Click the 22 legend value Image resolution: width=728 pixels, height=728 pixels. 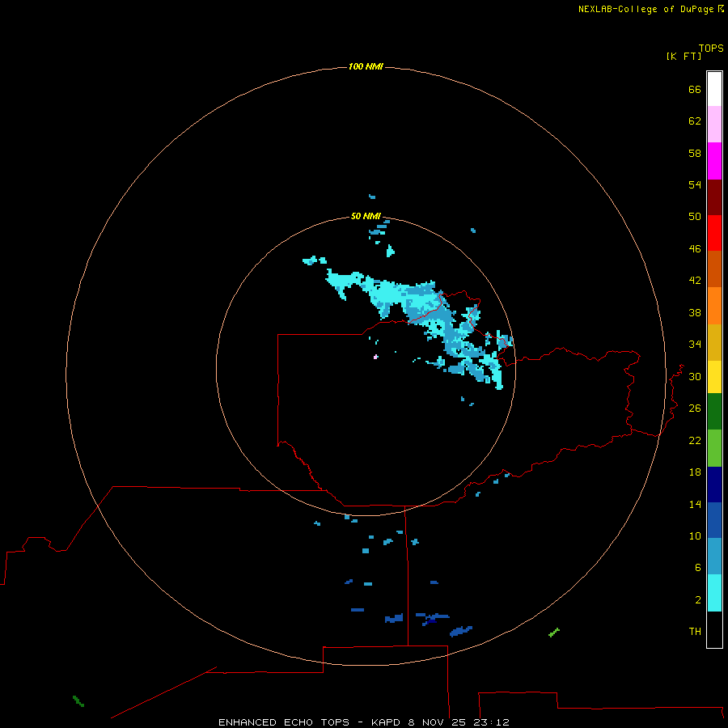tap(695, 440)
